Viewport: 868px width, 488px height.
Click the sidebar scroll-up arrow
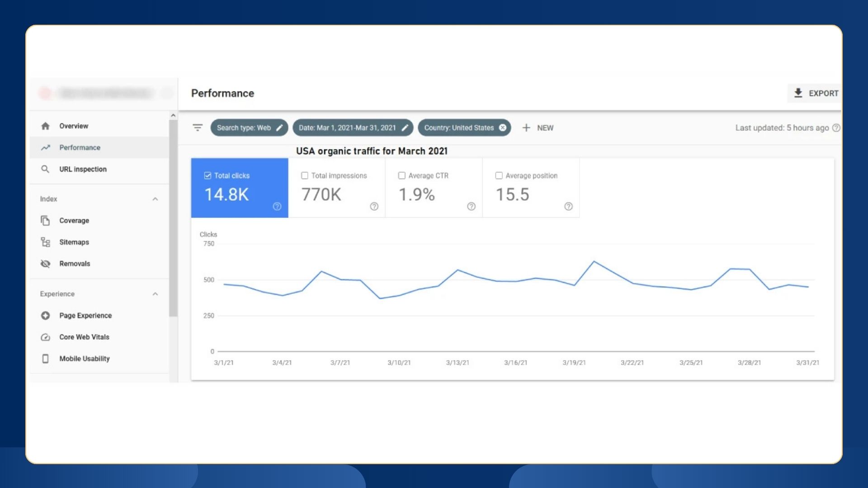(x=173, y=116)
